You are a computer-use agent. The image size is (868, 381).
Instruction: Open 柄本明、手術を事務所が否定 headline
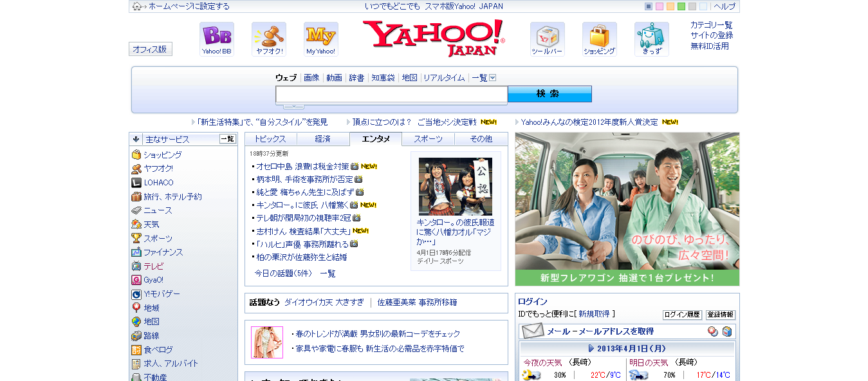tap(305, 180)
